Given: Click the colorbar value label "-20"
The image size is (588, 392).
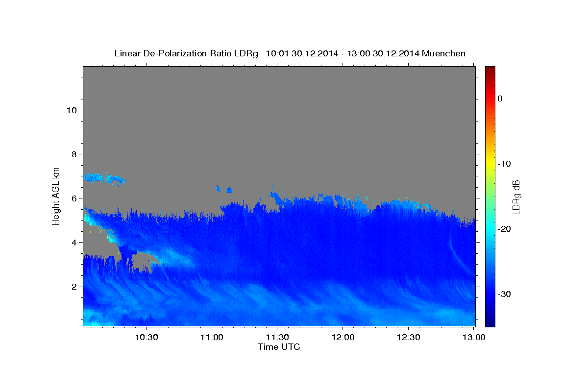Looking at the screenshot, I should coord(505,229).
